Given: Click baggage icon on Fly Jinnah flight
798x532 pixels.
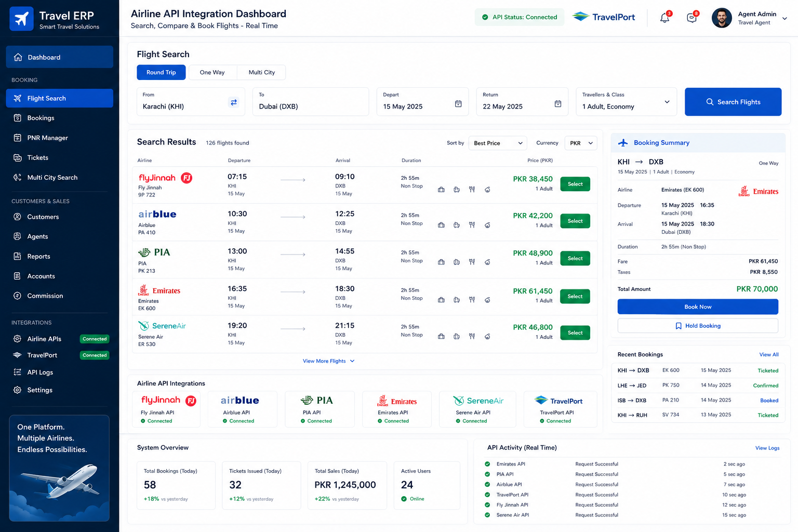Looking at the screenshot, I should click(441, 190).
